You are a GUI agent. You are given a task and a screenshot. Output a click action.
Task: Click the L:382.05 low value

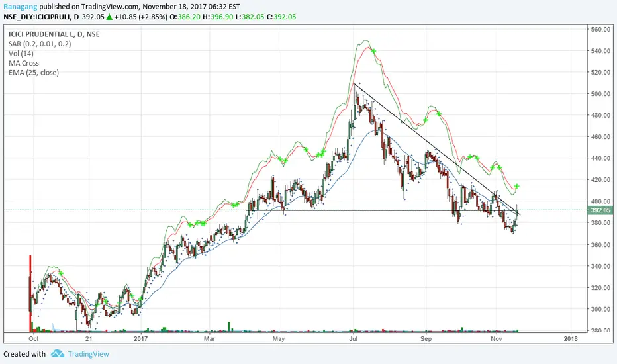[250, 17]
